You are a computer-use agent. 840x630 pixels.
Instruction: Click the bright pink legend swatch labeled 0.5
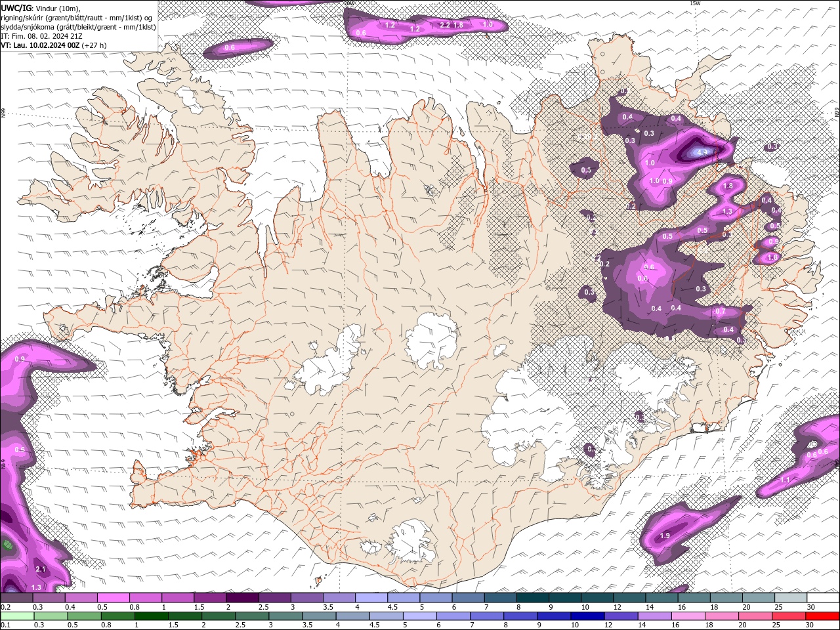(x=113, y=598)
